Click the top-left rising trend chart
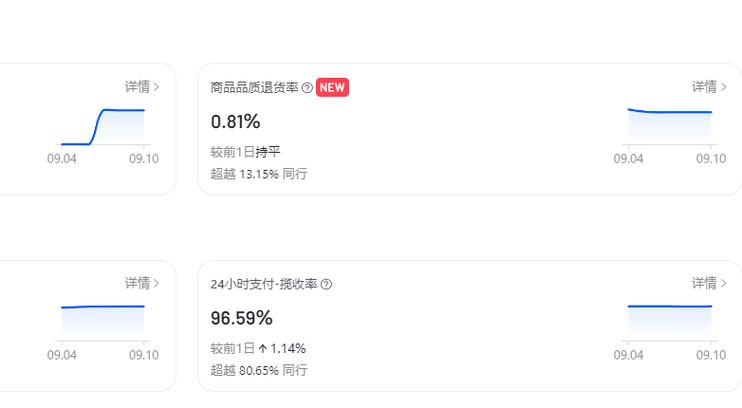 (103, 127)
